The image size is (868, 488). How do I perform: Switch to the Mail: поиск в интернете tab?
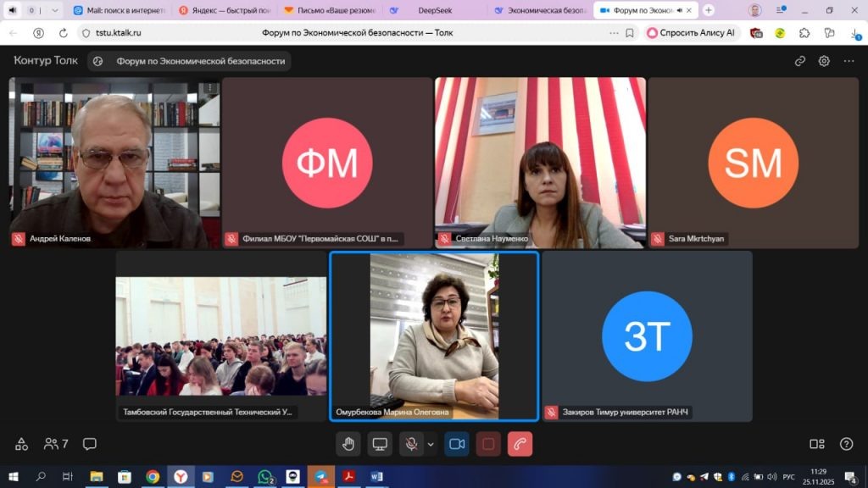[x=120, y=10]
